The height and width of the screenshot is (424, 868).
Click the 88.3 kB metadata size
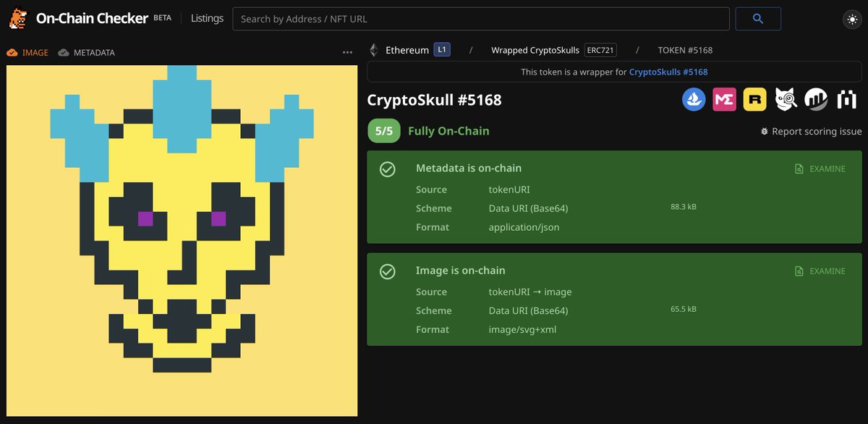click(684, 207)
